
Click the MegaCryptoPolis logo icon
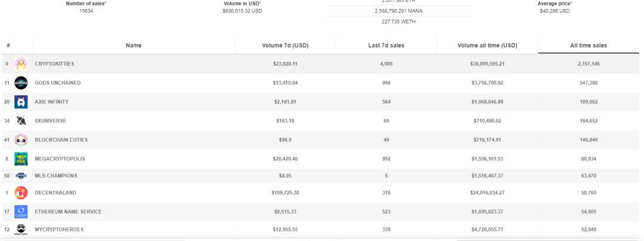21,159
